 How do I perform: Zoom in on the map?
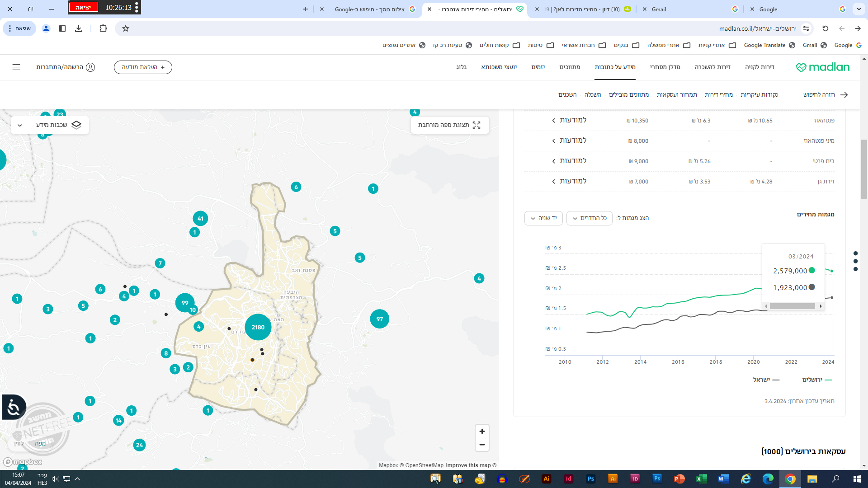pyautogui.click(x=482, y=432)
